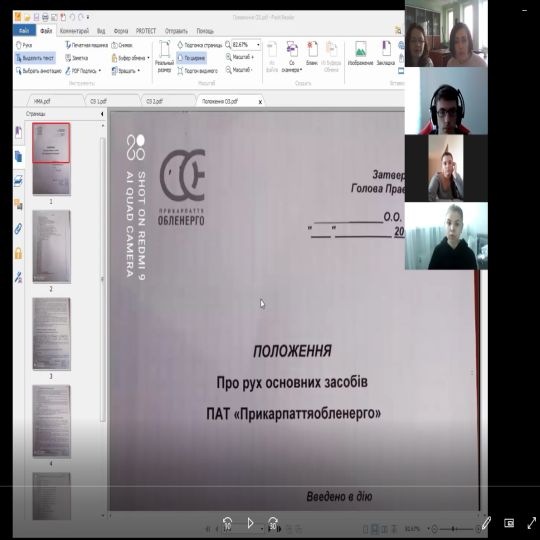This screenshot has width=540, height=540.
Task: Create a Бланк blank PDF
Action: tap(312, 54)
